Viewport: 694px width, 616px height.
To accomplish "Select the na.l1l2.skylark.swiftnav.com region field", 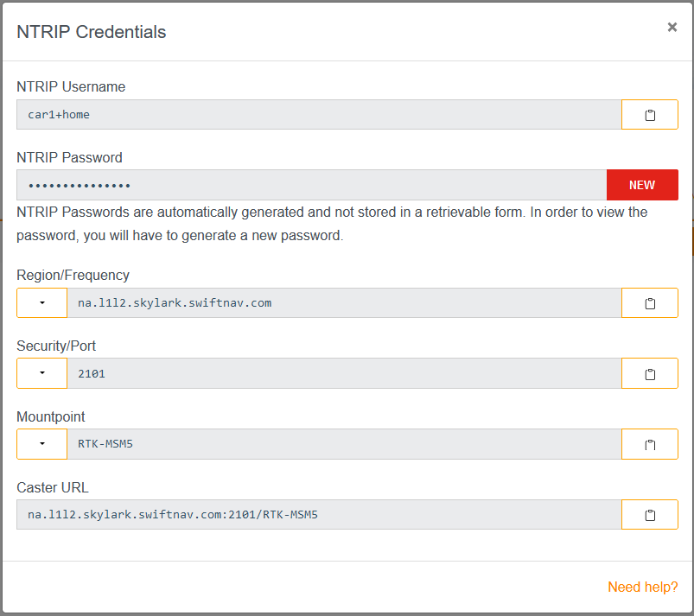I will pyautogui.click(x=344, y=303).
